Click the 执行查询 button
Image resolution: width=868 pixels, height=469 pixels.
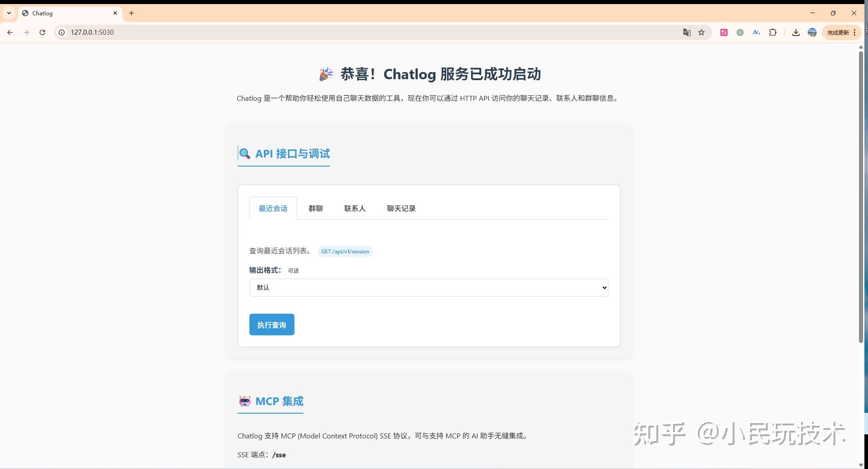click(x=271, y=325)
